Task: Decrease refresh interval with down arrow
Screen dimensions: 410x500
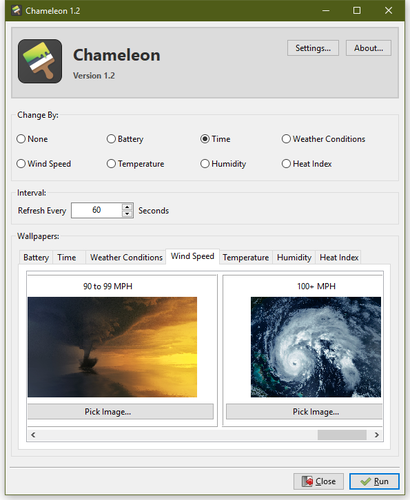Action: tap(127, 214)
